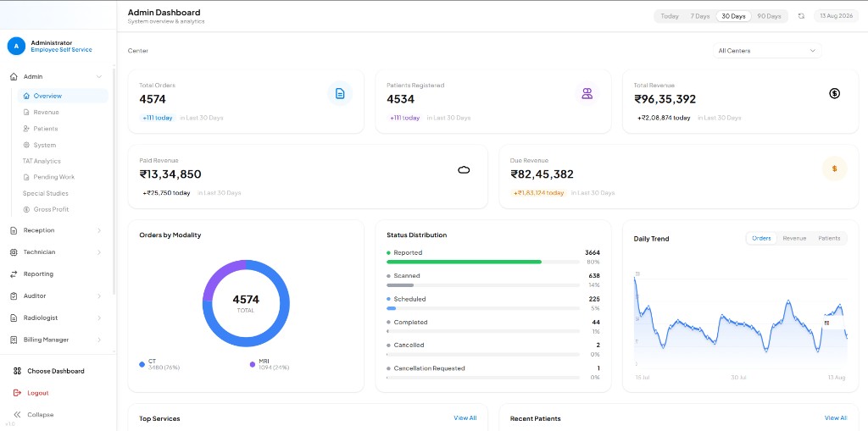The width and height of the screenshot is (868, 431).
Task: Switch Daily Trend to Patients
Action: (829, 239)
